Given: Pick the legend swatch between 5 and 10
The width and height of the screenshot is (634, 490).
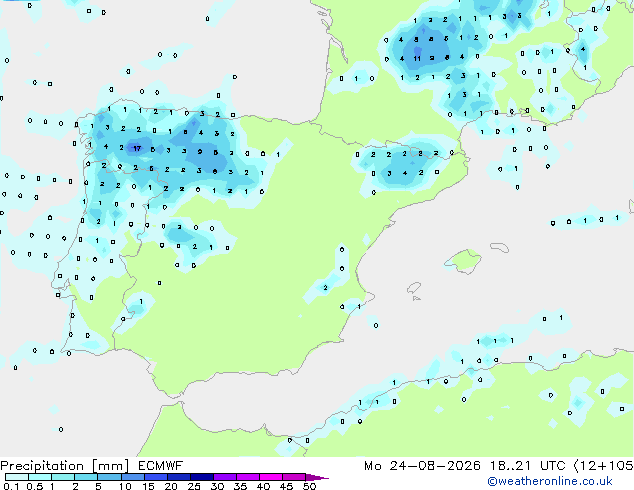Looking at the screenshot, I should pyautogui.click(x=109, y=477).
